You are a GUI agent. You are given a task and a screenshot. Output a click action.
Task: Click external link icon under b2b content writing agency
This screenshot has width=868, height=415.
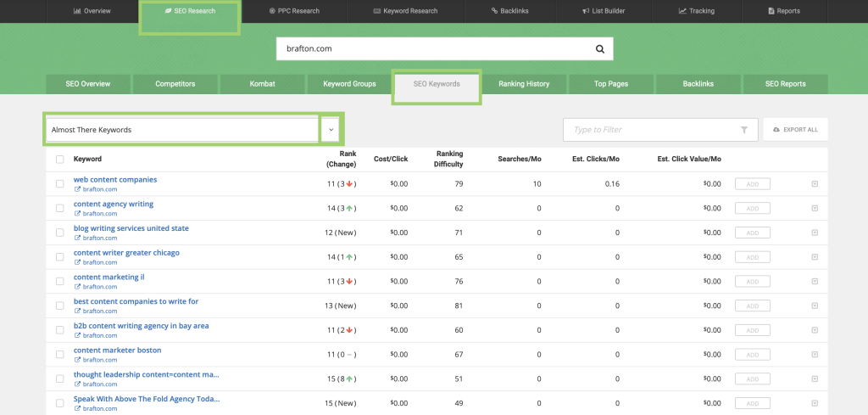pos(77,336)
